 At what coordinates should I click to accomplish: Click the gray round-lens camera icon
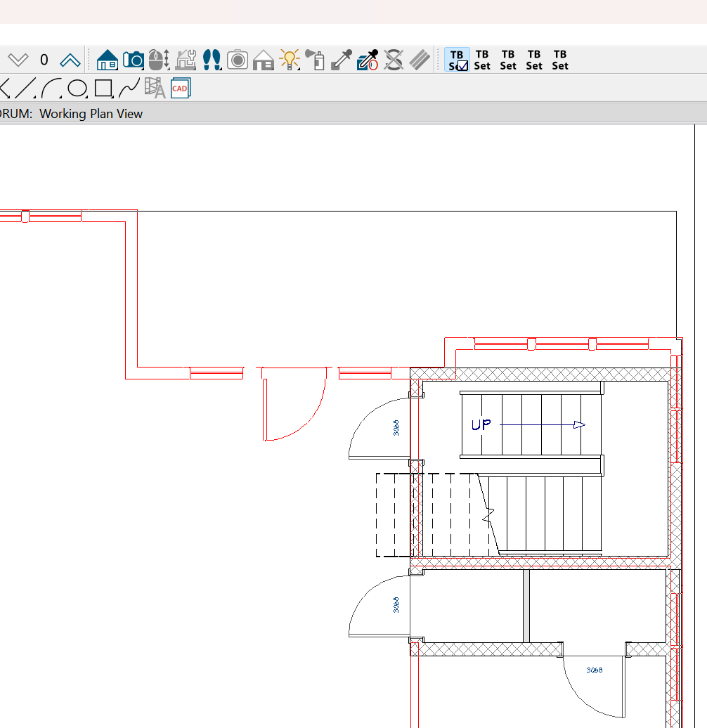point(238,60)
